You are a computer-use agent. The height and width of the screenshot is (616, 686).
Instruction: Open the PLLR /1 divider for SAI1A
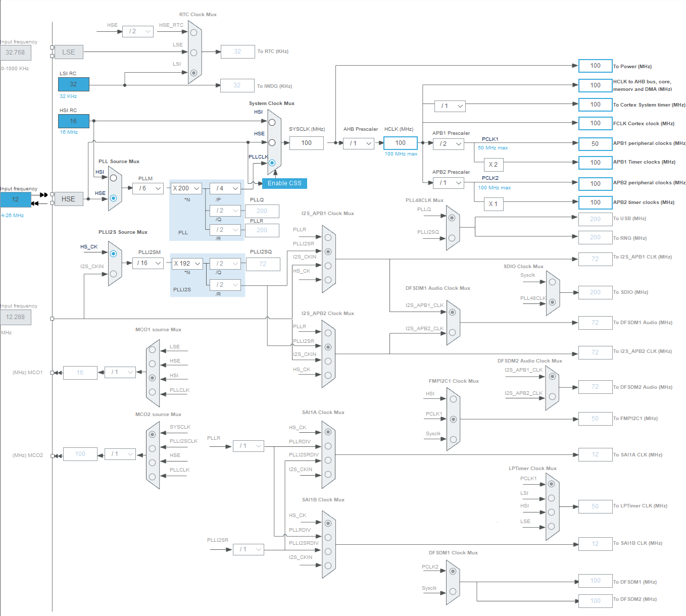pyautogui.click(x=249, y=446)
